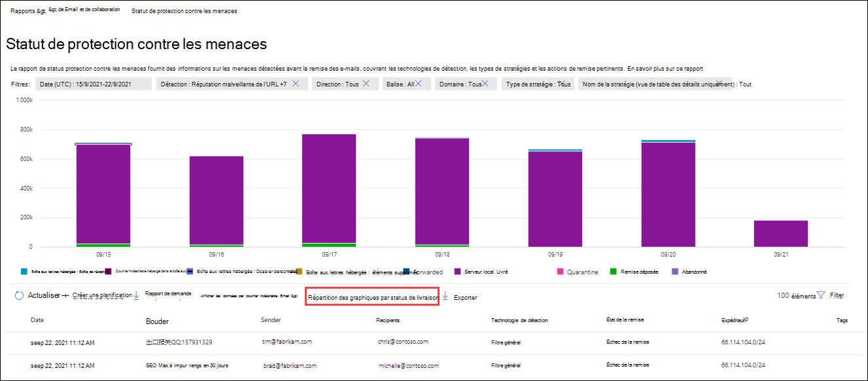
Task: Click Serveur local, Livré purple swatch
Action: click(457, 272)
